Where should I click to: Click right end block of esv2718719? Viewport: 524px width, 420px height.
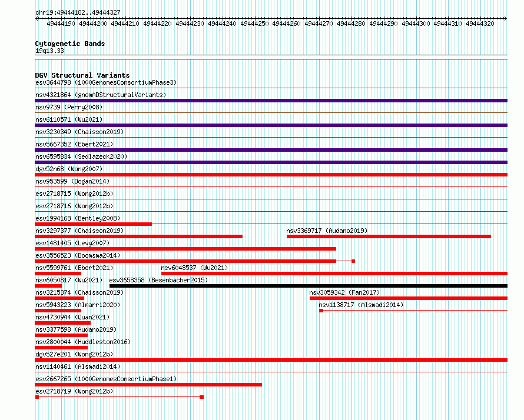[201, 397]
